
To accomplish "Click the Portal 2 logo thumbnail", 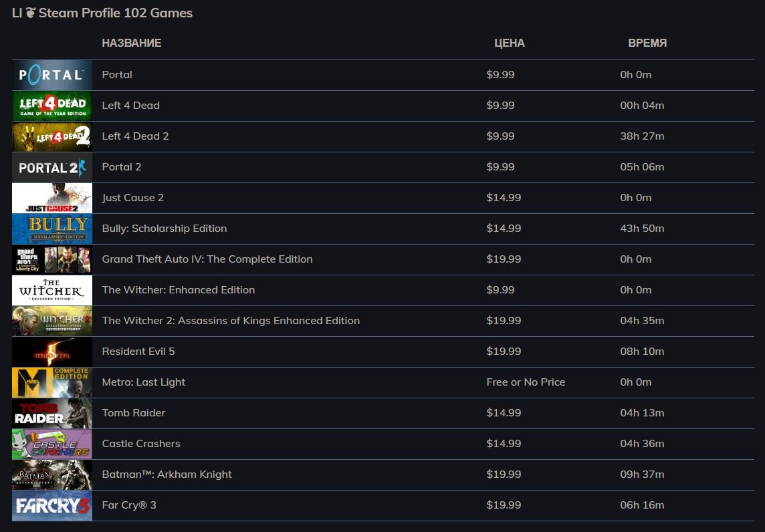I will [52, 167].
